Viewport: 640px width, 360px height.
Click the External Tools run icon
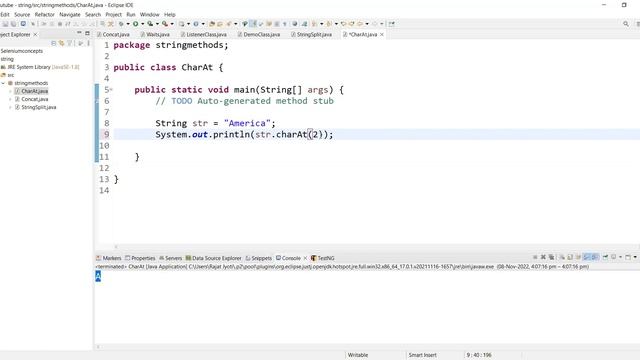[x=165, y=24]
